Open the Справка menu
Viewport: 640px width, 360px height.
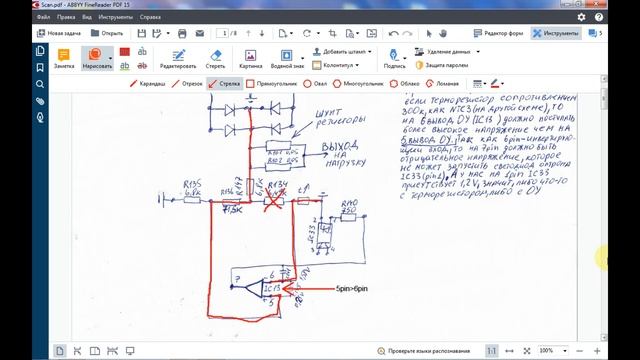click(150, 17)
